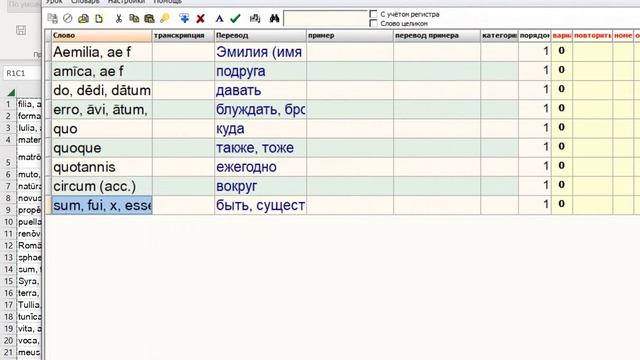The image size is (640, 360).
Task: Click the green checkmark icon
Action: click(236, 18)
